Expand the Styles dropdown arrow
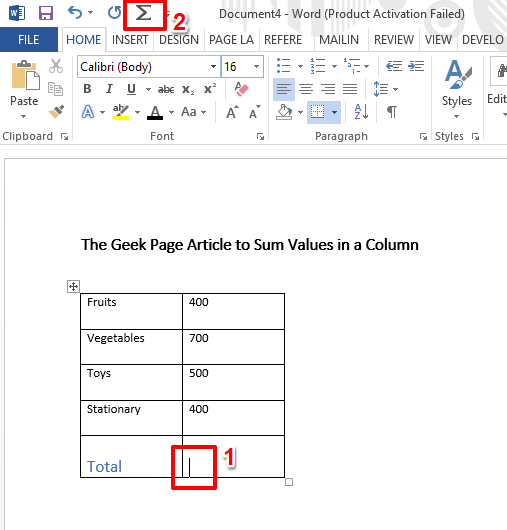Screen dimensions: 507x530 [x=456, y=117]
